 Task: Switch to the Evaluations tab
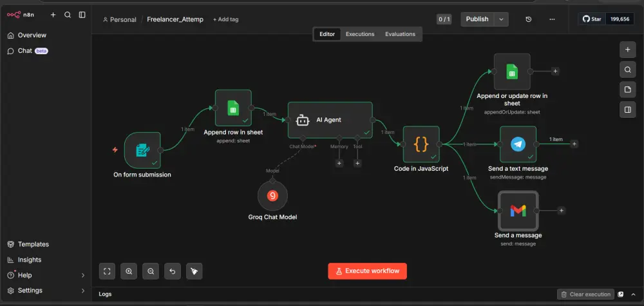[400, 34]
